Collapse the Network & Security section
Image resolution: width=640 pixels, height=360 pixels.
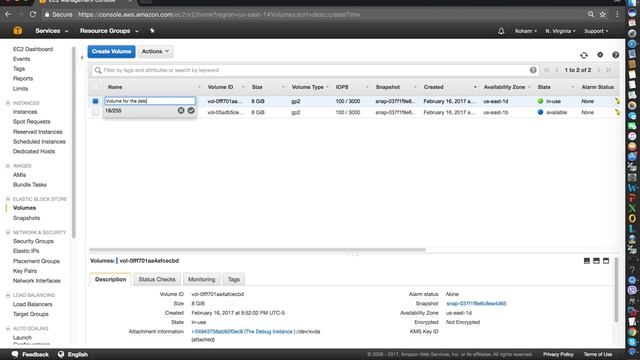point(8,232)
